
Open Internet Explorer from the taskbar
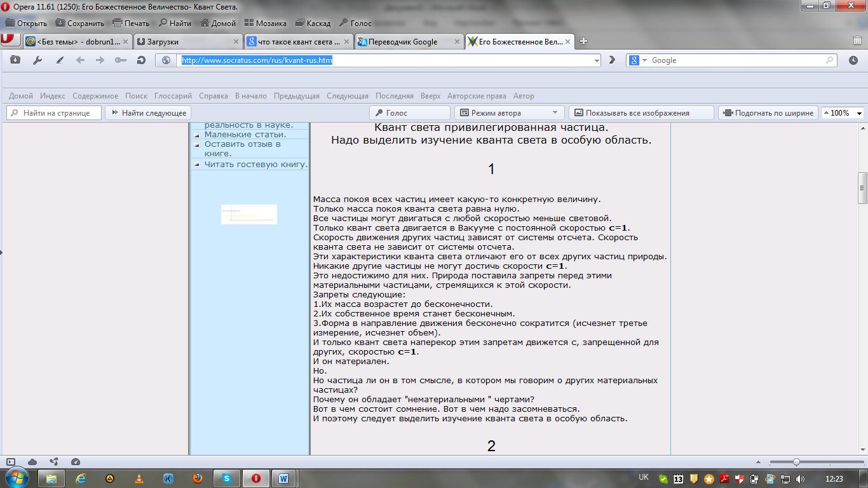click(81, 478)
